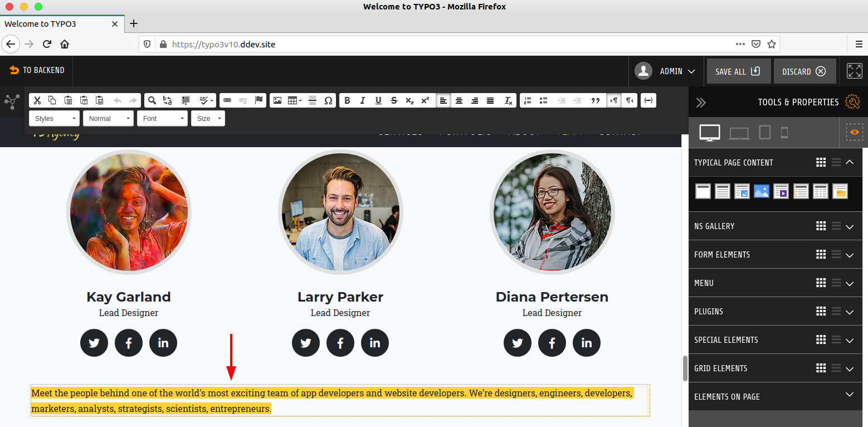Add a Text & Media element from Typical Page Content
Image resolution: width=868 pixels, height=427 pixels.
pos(742,191)
